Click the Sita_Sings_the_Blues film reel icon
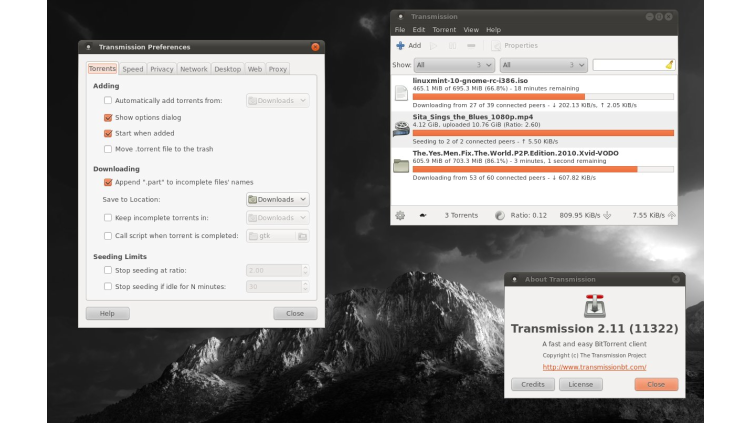This screenshot has width=752, height=423. coord(401,129)
